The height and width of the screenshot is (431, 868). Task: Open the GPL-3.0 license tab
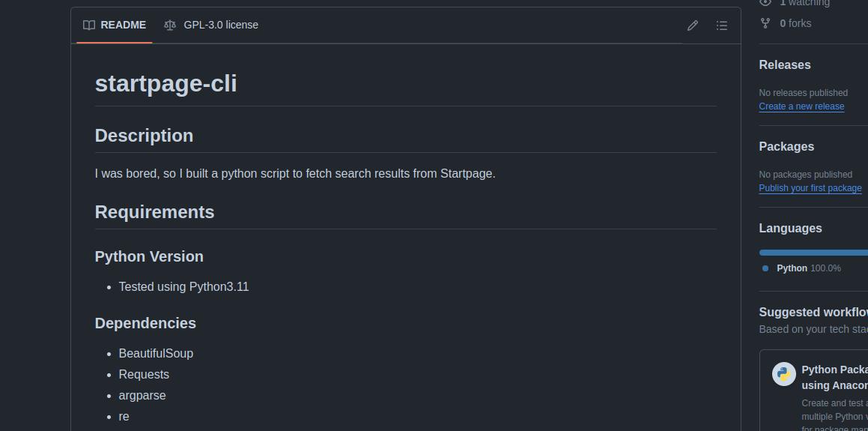(211, 25)
